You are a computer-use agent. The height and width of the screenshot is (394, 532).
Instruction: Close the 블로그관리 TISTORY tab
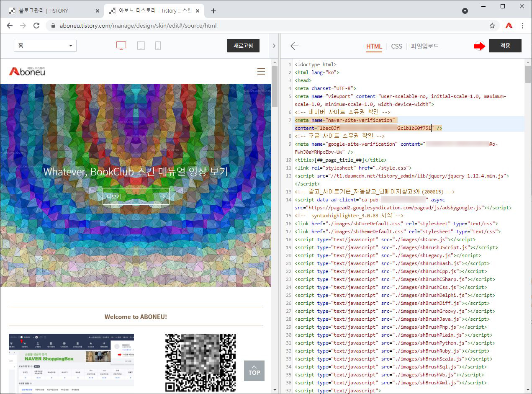click(98, 11)
